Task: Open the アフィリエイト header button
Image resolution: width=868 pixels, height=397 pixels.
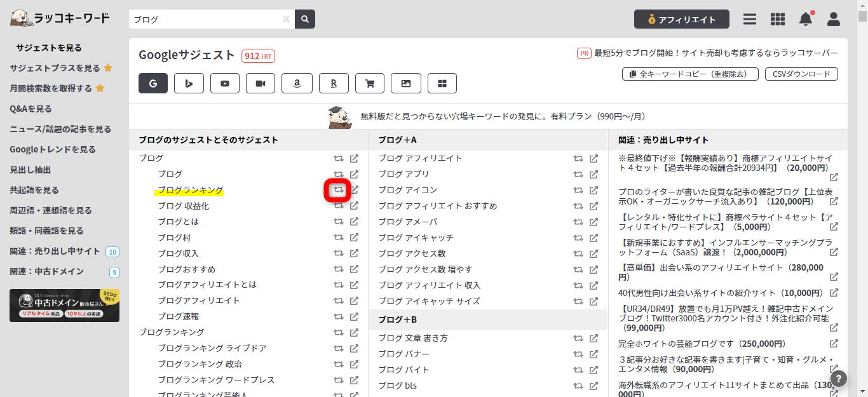Action: 682,19
